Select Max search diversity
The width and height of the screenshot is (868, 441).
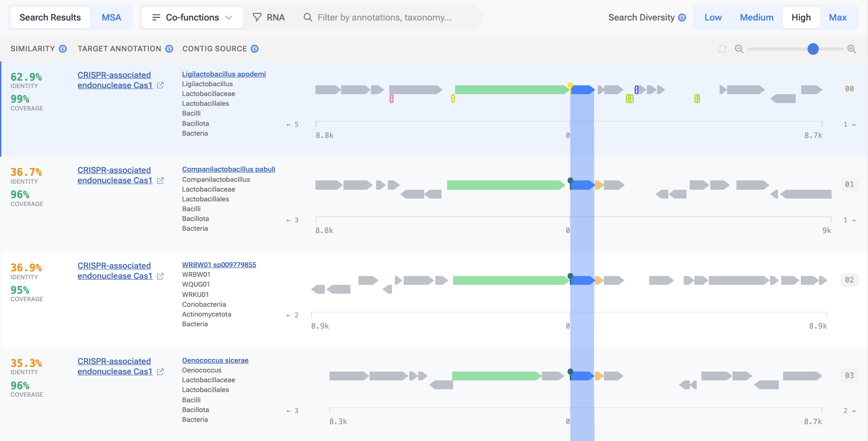click(838, 17)
